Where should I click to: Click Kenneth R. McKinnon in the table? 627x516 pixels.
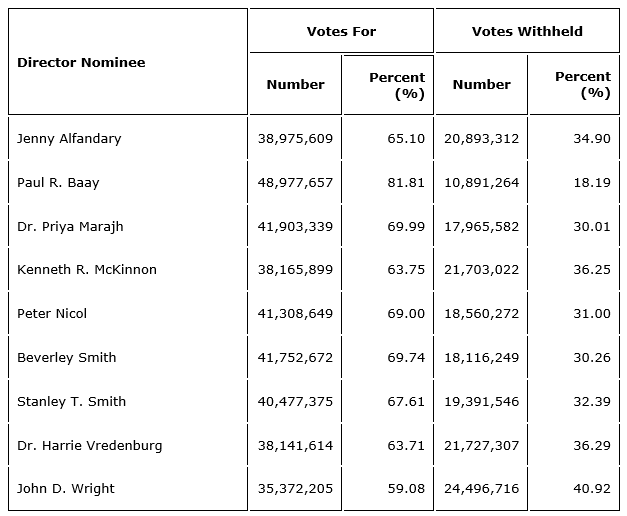pyautogui.click(x=87, y=270)
